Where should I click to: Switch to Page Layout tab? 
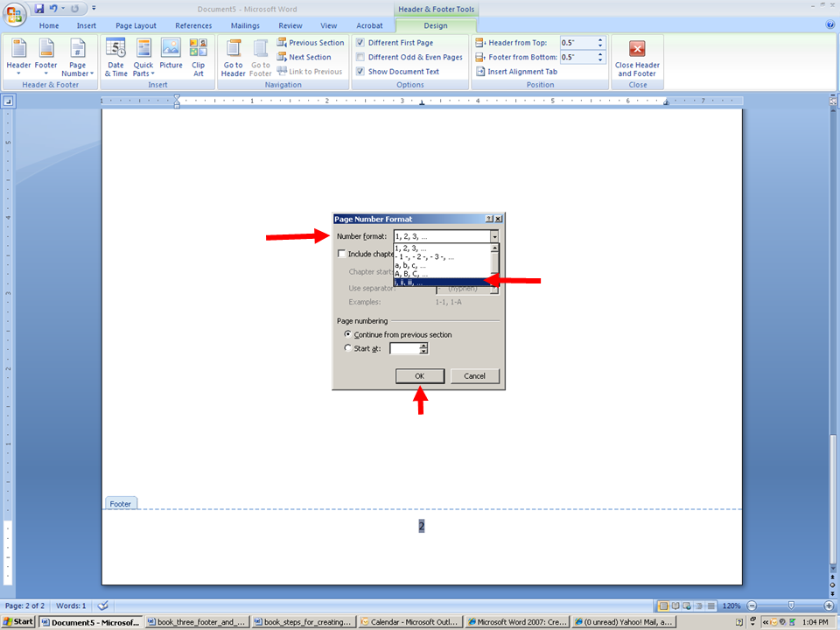pyautogui.click(x=136, y=25)
